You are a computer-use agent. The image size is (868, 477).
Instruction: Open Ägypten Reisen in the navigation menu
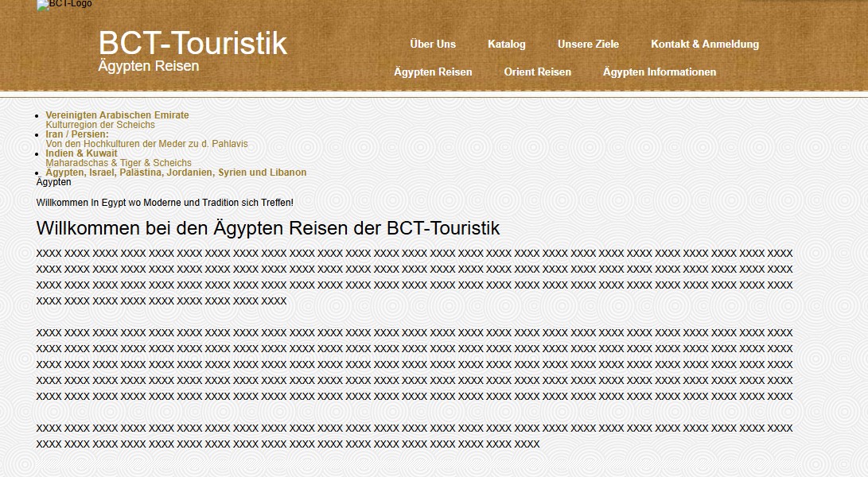[x=433, y=72]
